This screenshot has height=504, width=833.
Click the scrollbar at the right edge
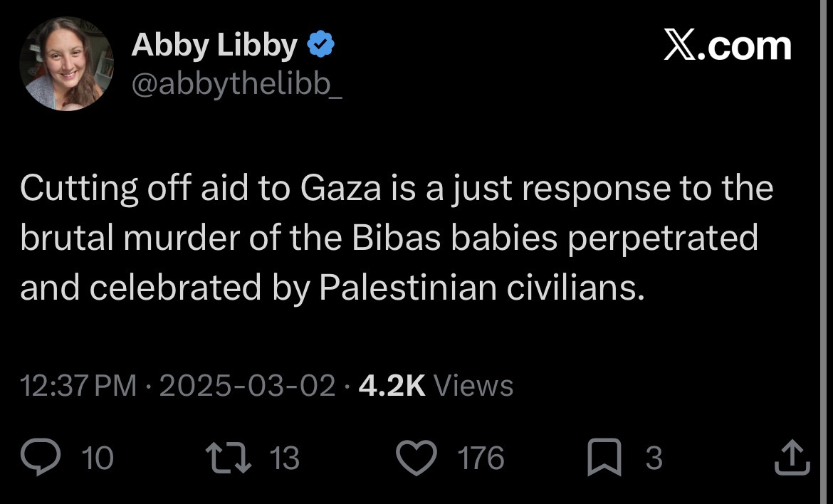point(823,252)
